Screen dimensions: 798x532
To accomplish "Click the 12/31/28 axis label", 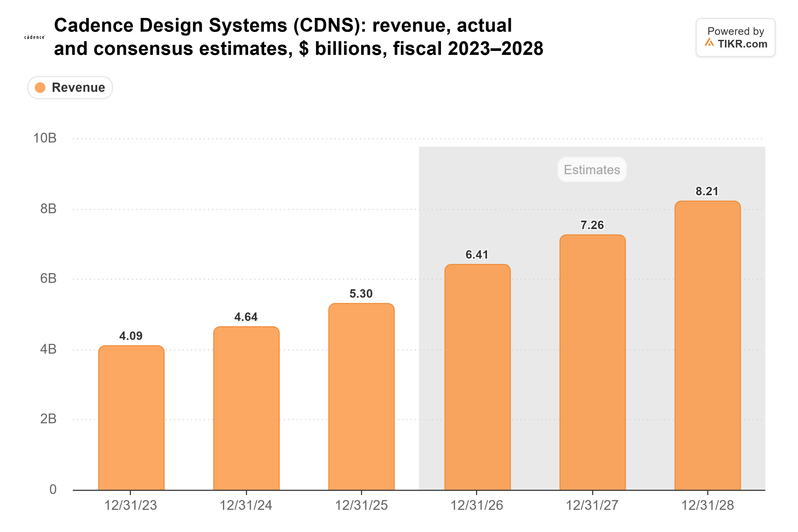I will 707,505.
